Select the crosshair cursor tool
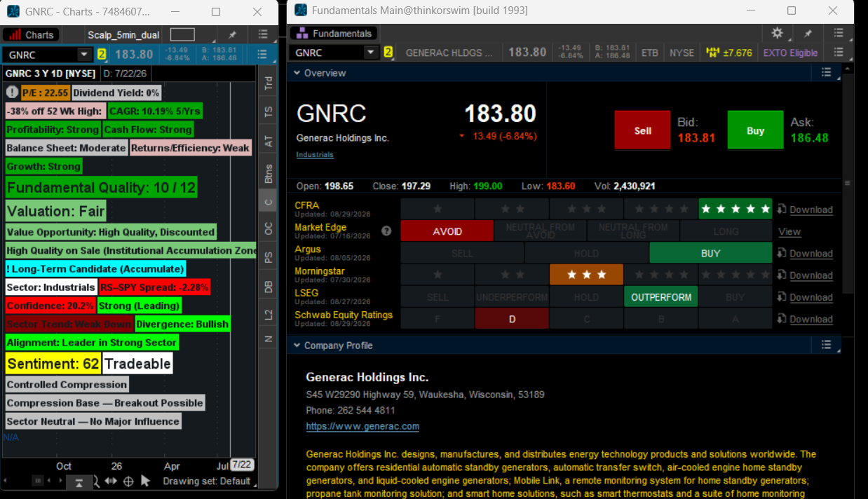868x499 pixels. (x=128, y=481)
